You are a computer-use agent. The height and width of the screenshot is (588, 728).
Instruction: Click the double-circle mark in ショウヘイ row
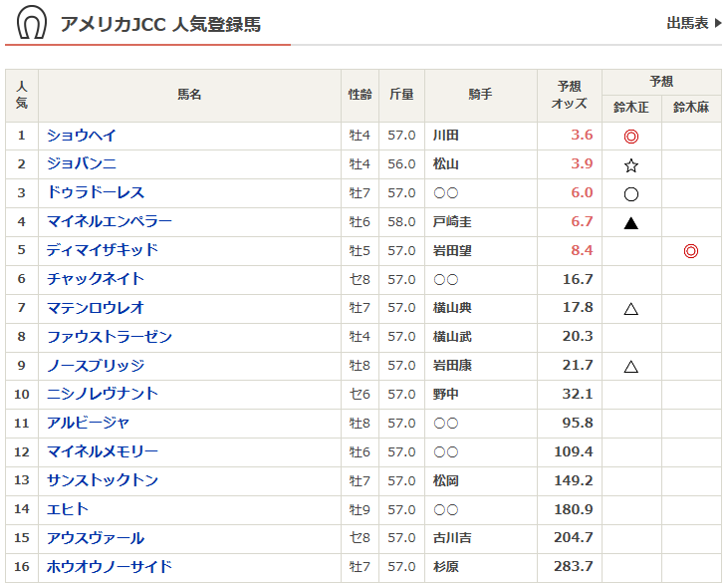pyautogui.click(x=630, y=137)
